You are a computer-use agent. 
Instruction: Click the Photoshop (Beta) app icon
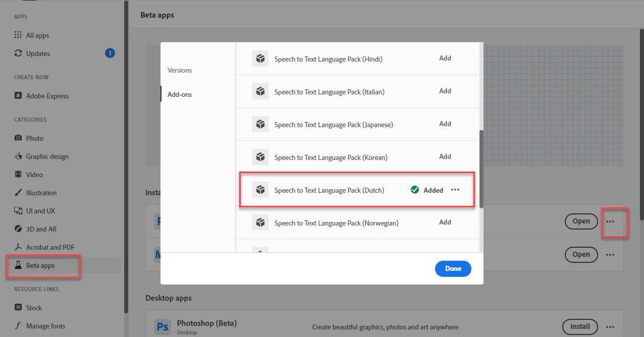point(163,327)
